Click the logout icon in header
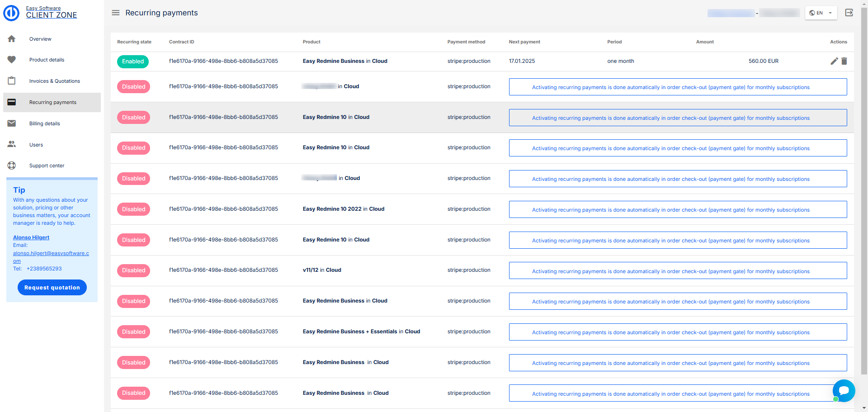This screenshot has width=868, height=412. pos(849,13)
